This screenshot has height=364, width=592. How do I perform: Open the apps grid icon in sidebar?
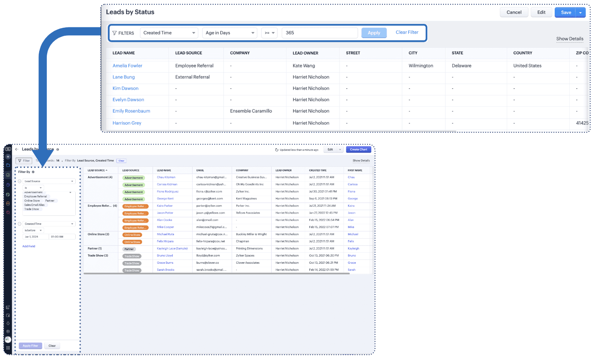coord(8,348)
